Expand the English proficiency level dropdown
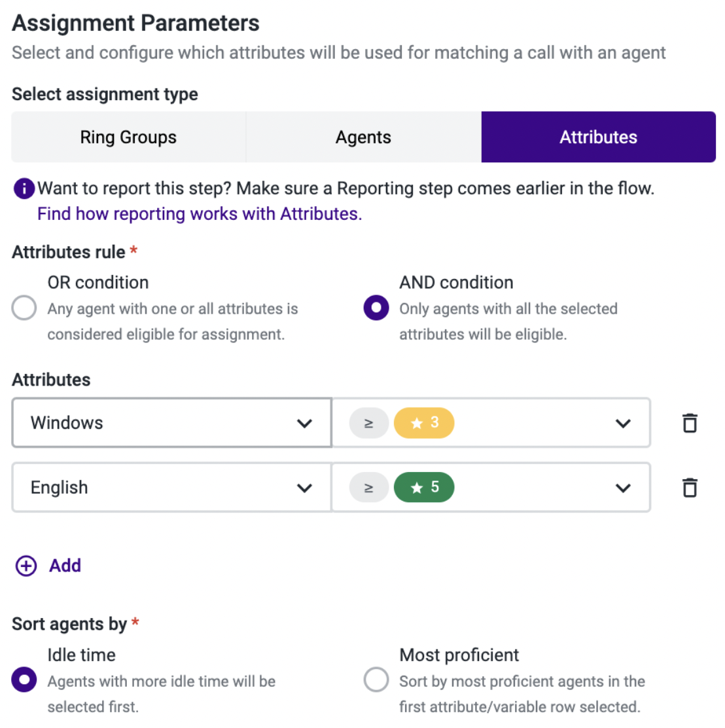This screenshot has height=728, width=725. click(x=491, y=488)
